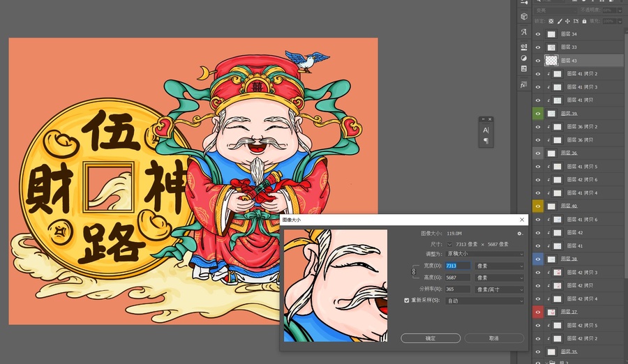Open the 尺寸 dimensions unit dropdown arrow
The width and height of the screenshot is (628, 364).
[449, 244]
